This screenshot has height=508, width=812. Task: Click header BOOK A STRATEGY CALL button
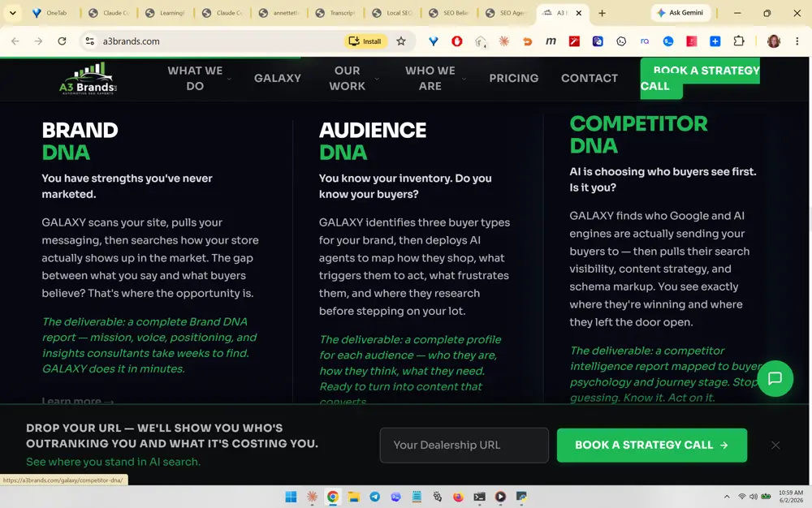[x=700, y=78]
